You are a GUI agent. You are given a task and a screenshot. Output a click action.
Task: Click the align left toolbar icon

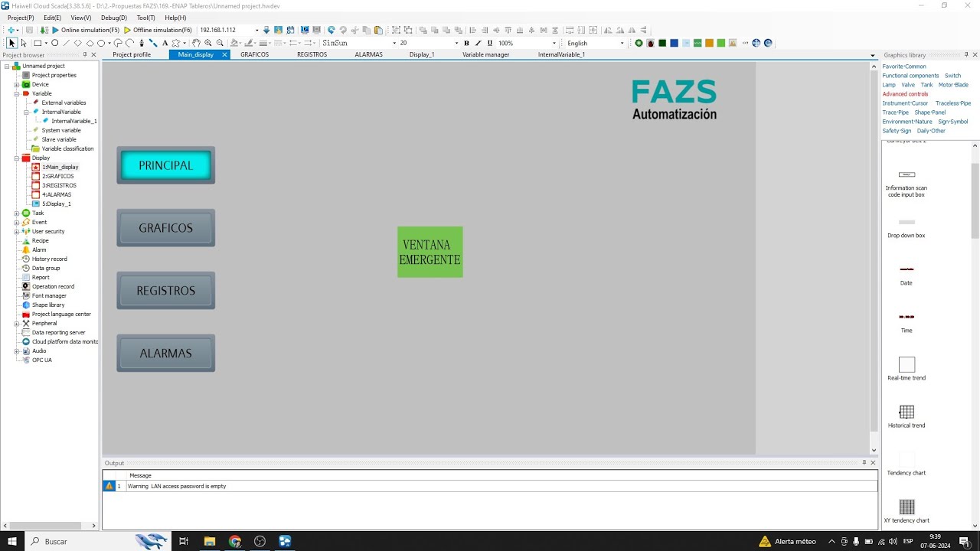(472, 30)
